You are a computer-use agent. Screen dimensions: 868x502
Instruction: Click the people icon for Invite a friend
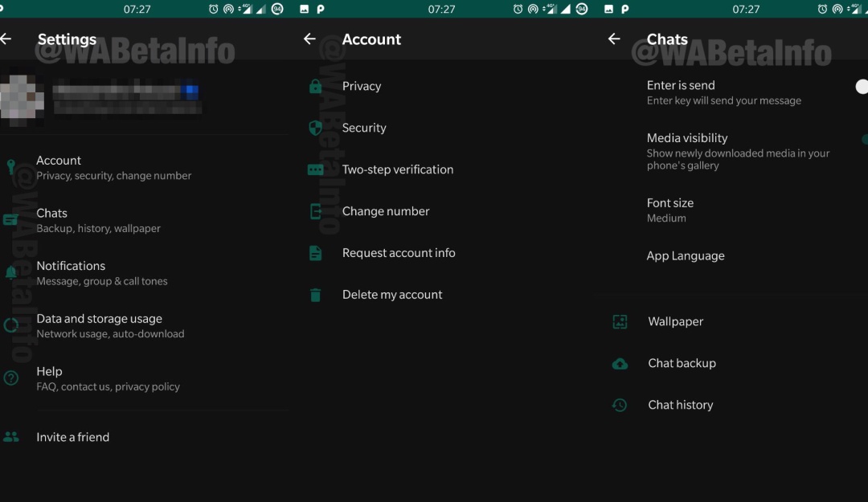point(10,437)
